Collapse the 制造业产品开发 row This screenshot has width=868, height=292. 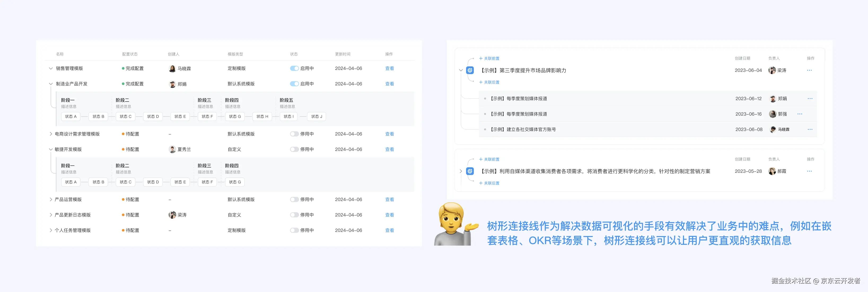(x=51, y=84)
